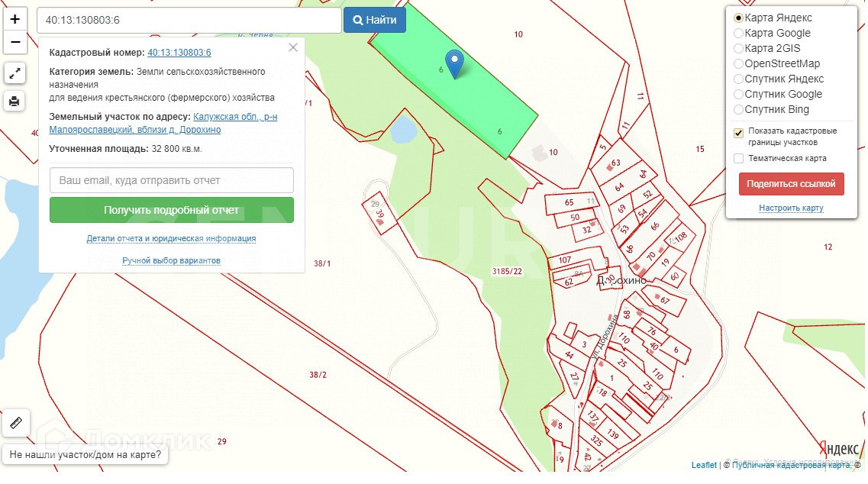This screenshot has width=868, height=484.
Task: Select Карта Google radio option
Action: [738, 34]
